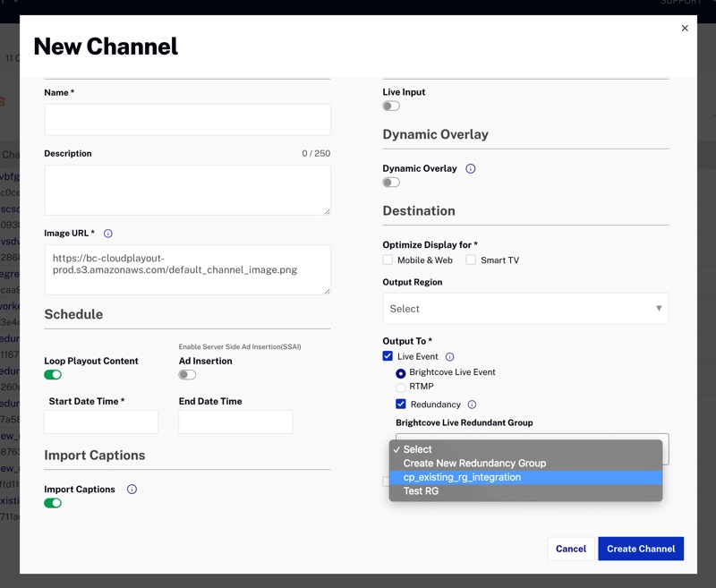The height and width of the screenshot is (588, 716).
Task: Click info icon next to Live Event
Action: pyautogui.click(x=450, y=356)
